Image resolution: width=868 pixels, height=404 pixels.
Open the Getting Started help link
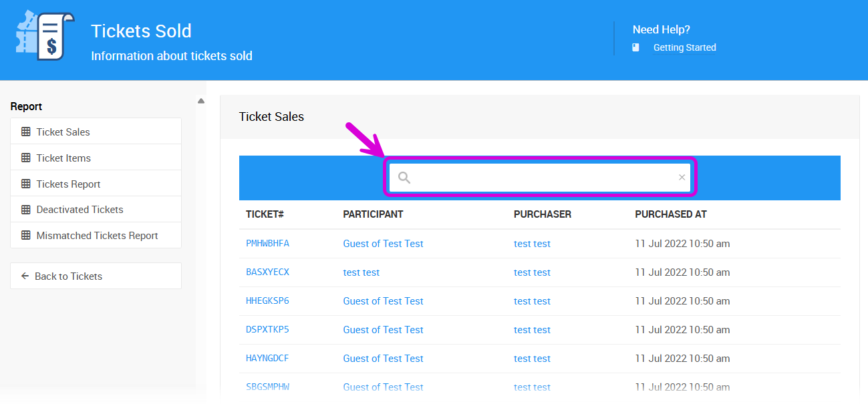pos(684,47)
